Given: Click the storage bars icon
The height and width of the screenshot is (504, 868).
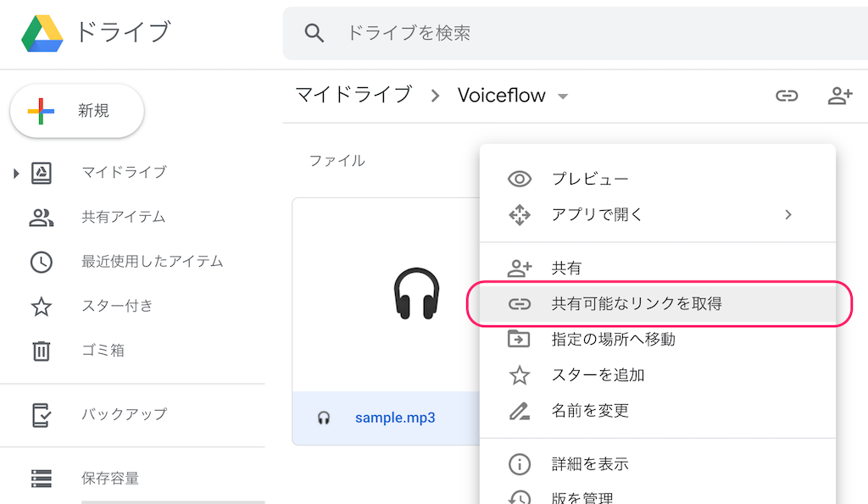Looking at the screenshot, I should coord(42,479).
